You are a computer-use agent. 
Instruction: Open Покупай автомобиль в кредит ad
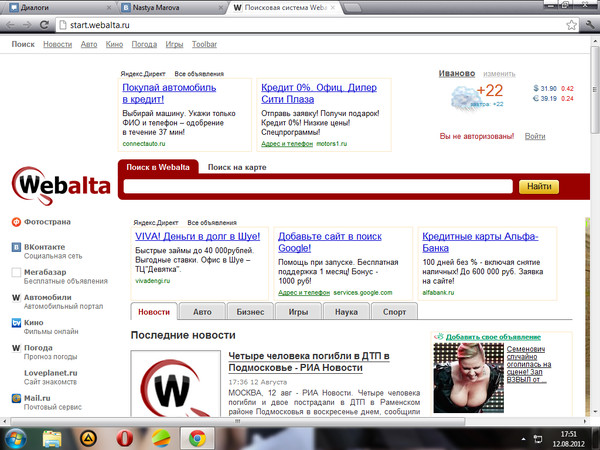click(169, 93)
